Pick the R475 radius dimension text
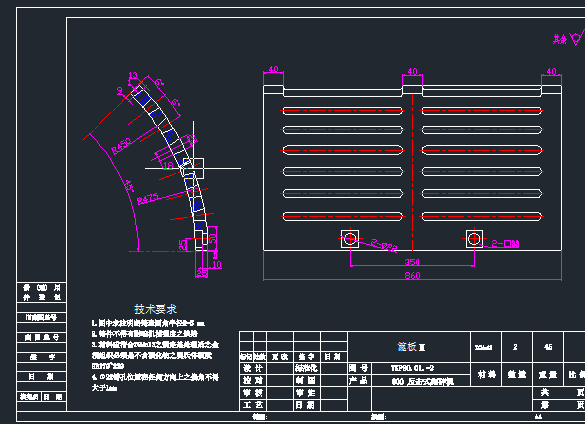This screenshot has height=424, width=585. (x=148, y=199)
